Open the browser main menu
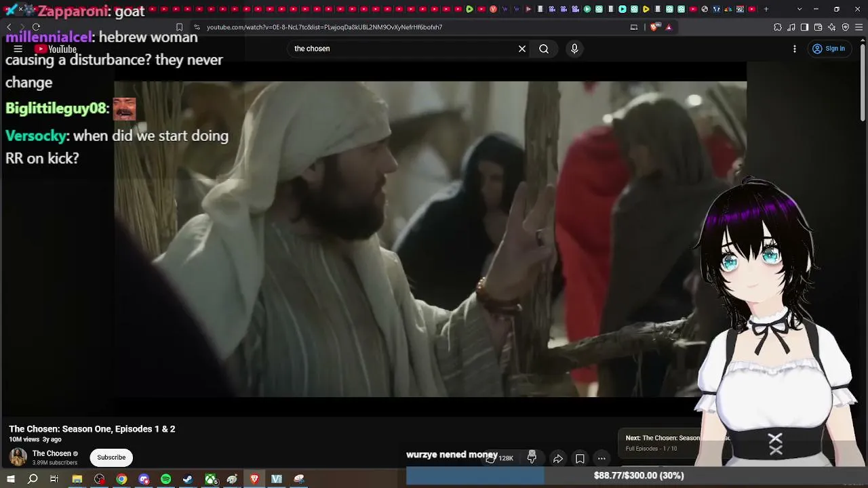The width and height of the screenshot is (868, 488). point(859,27)
